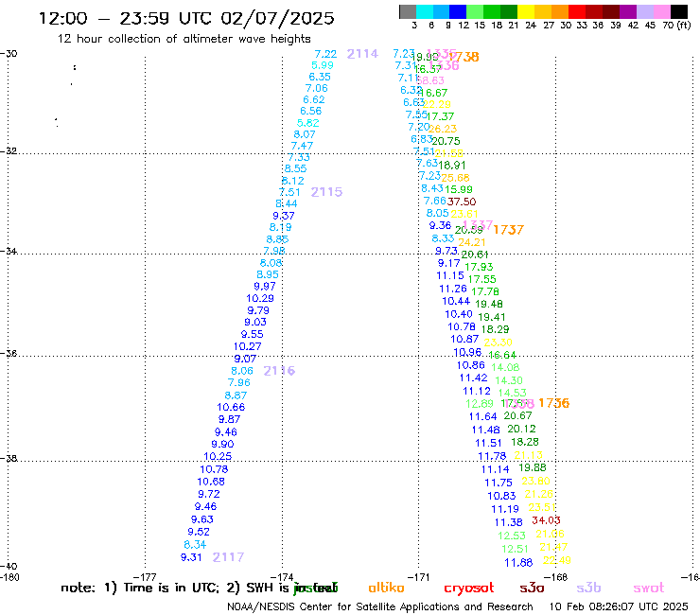Screen dimensions: 700x615
Task: Click the light green wave height value '14.08'
Action: pyautogui.click(x=505, y=367)
